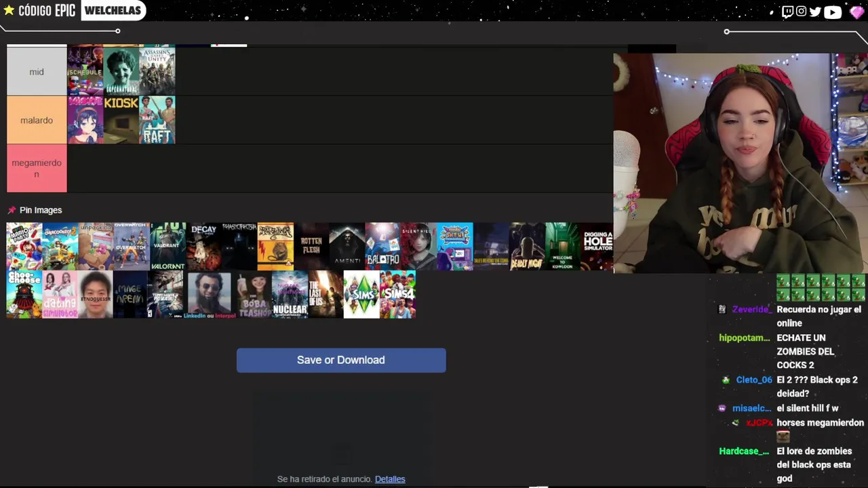Image resolution: width=868 pixels, height=488 pixels.
Task: Select the Nuclear Nightmare thumbnail
Action: click(290, 295)
